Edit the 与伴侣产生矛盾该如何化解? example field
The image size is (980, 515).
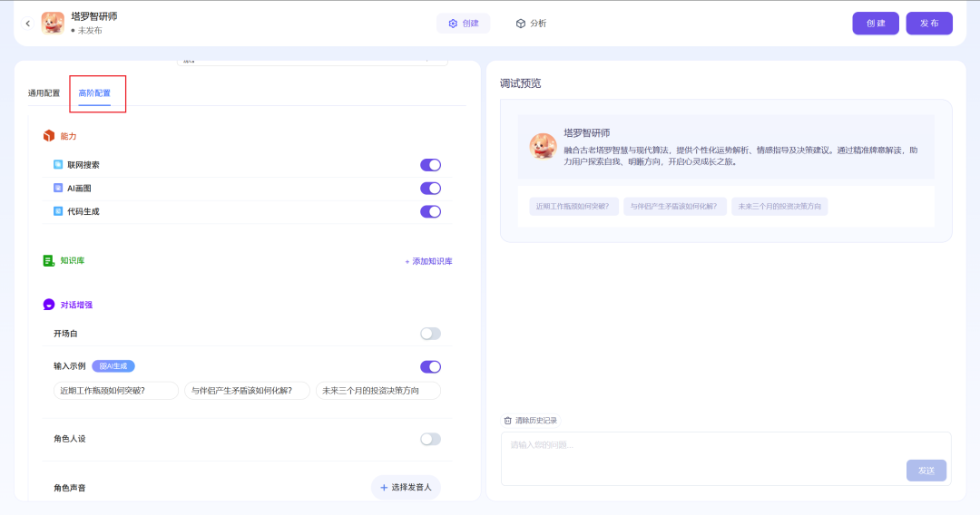[x=247, y=391]
